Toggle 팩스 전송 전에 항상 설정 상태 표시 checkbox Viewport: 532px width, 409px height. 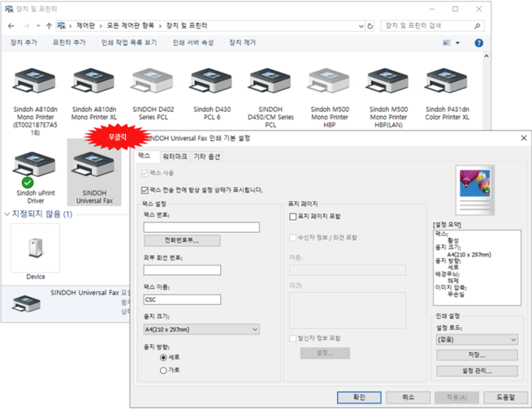point(145,190)
